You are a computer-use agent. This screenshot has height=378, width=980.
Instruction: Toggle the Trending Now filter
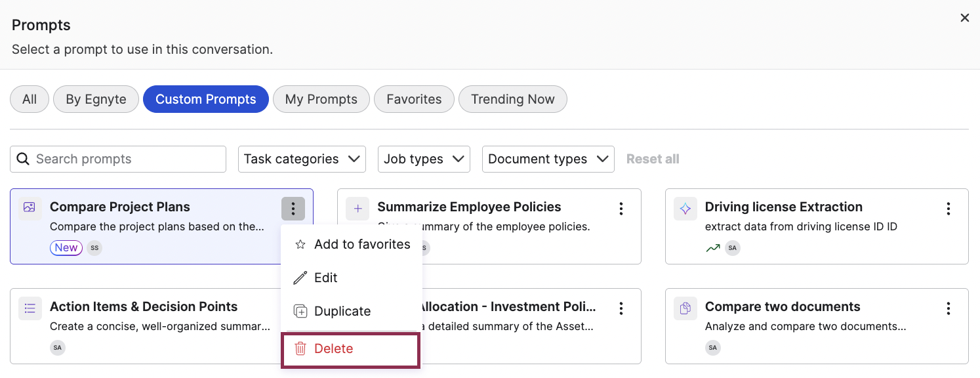tap(513, 99)
